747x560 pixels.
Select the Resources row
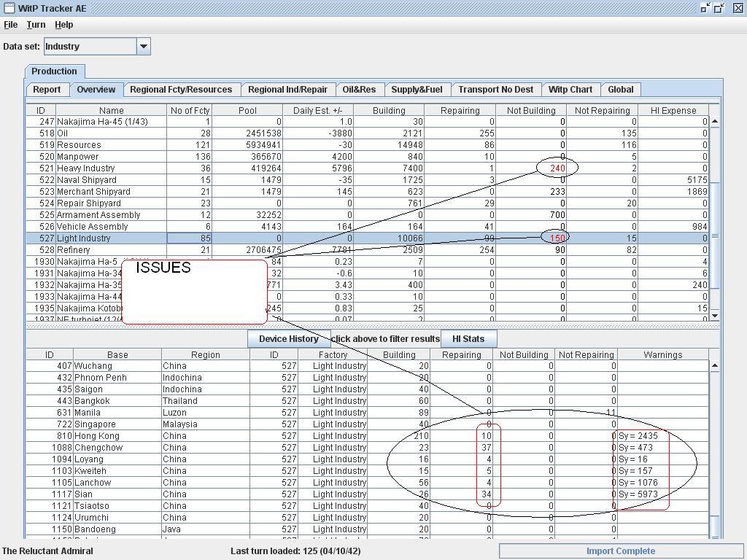point(367,145)
